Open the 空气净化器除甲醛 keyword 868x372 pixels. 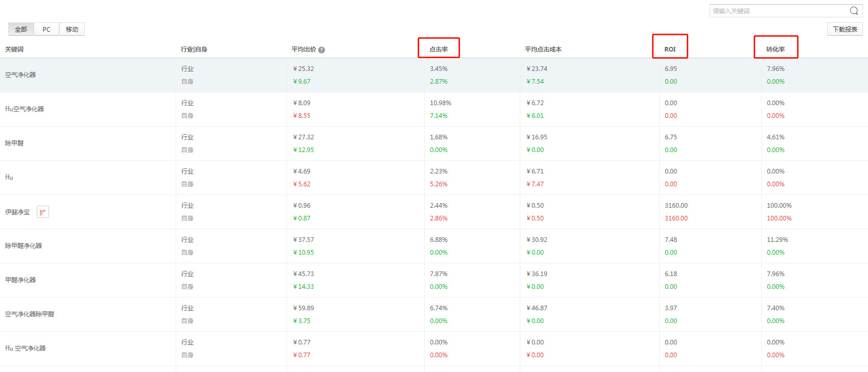coord(30,314)
